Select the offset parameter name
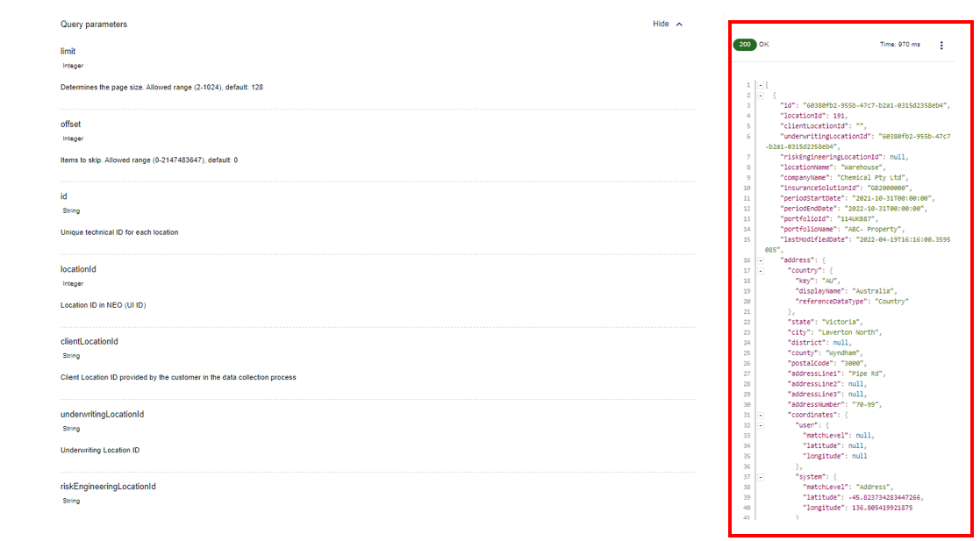The image size is (980, 541). (70, 125)
